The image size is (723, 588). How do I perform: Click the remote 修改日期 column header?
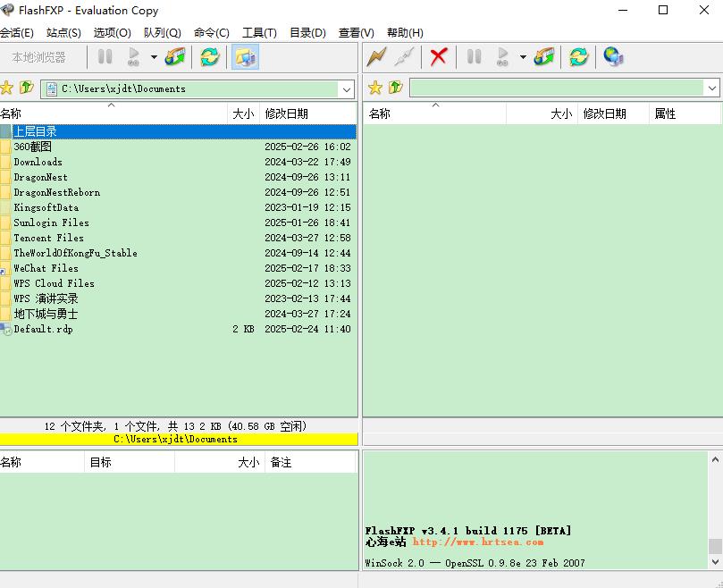pyautogui.click(x=613, y=113)
